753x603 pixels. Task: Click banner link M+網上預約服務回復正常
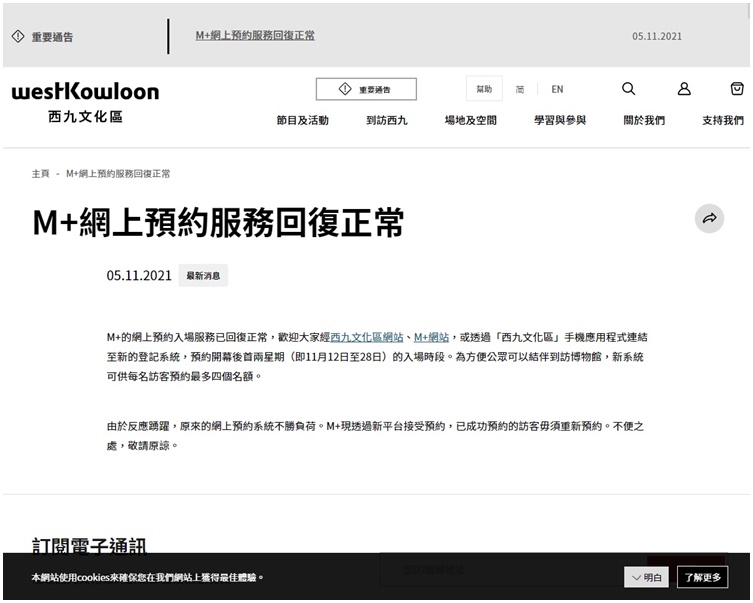coord(255,36)
